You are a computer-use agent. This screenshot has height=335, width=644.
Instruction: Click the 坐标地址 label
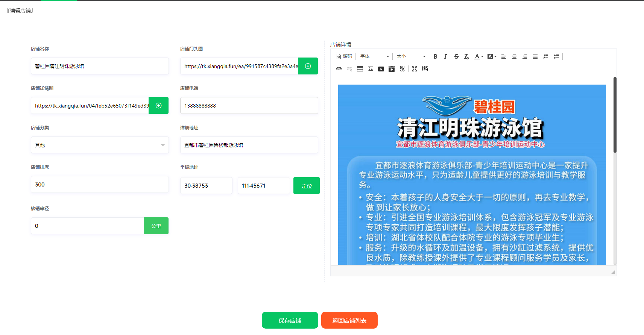189,167
